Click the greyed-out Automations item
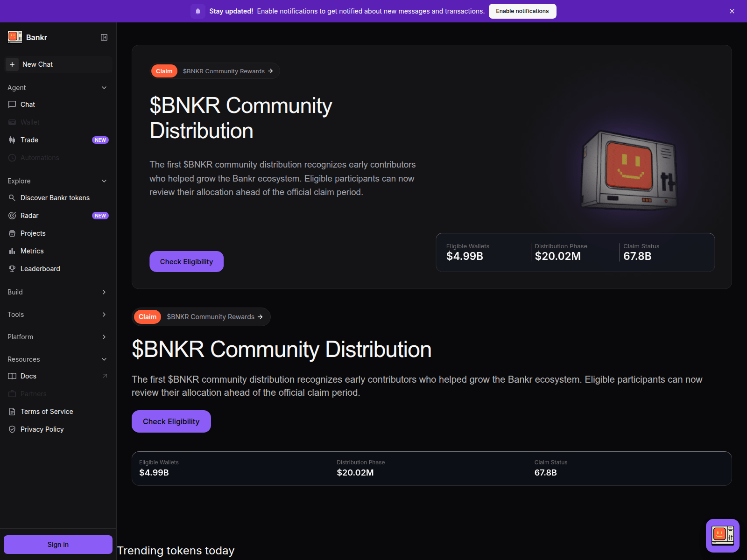 [58, 158]
